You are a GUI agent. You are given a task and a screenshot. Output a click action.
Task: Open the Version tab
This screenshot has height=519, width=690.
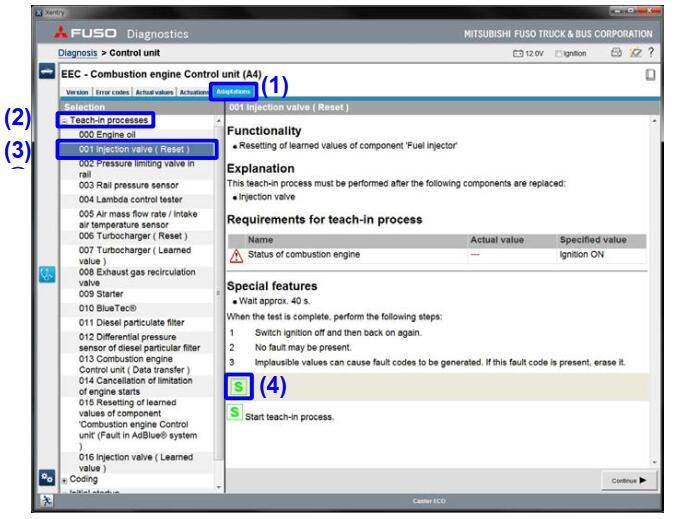[77, 92]
